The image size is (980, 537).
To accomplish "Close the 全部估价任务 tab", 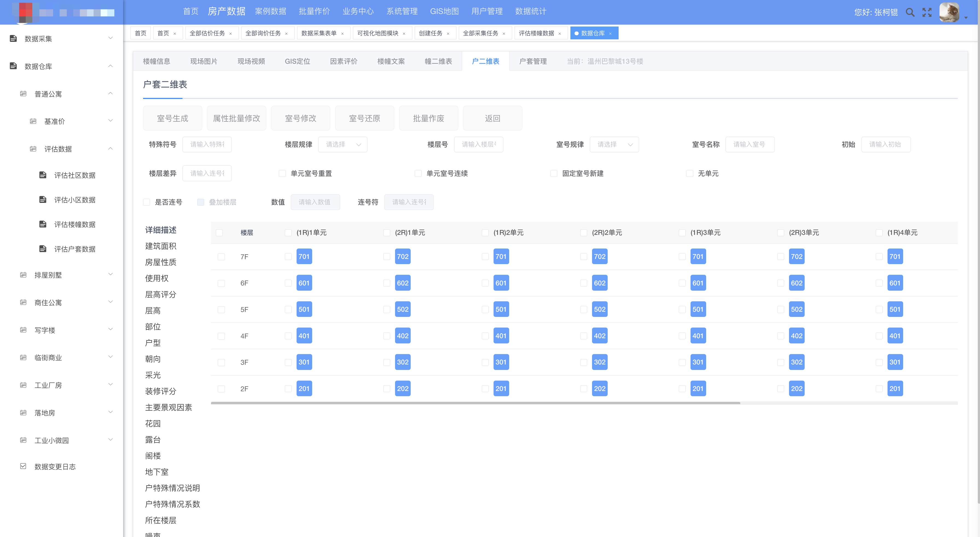I will [231, 33].
